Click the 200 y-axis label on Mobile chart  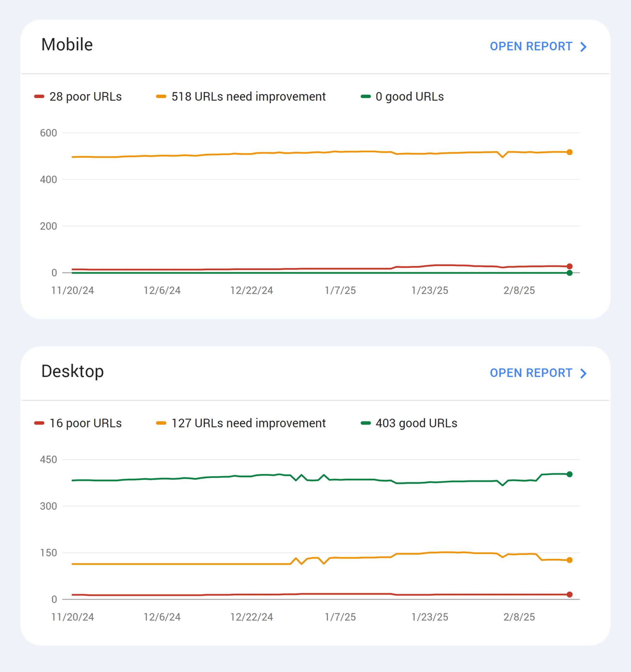pyautogui.click(x=48, y=226)
